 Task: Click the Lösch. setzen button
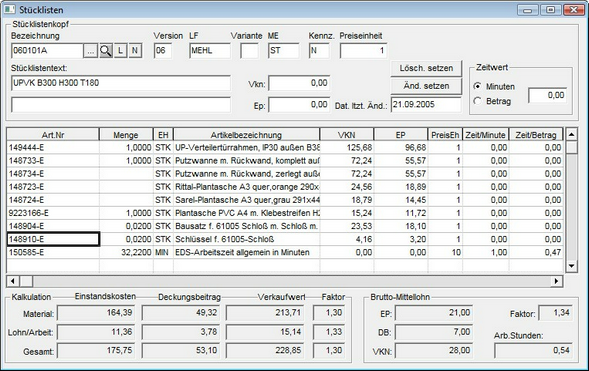(x=426, y=68)
